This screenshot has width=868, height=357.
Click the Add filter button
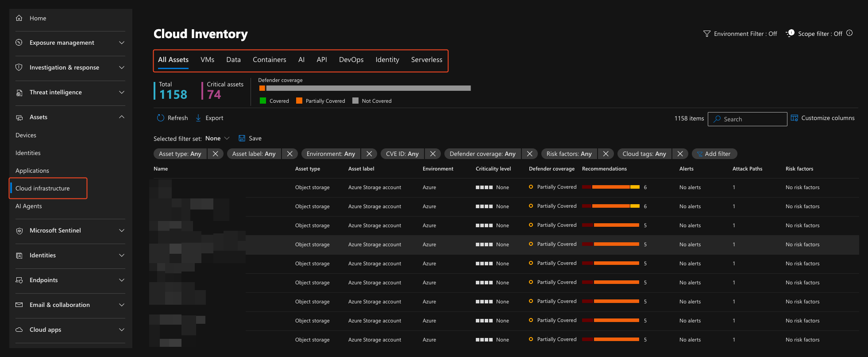click(714, 154)
